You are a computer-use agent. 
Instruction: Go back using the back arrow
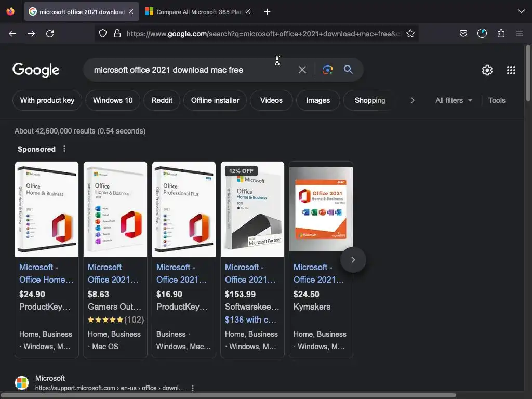pos(12,34)
